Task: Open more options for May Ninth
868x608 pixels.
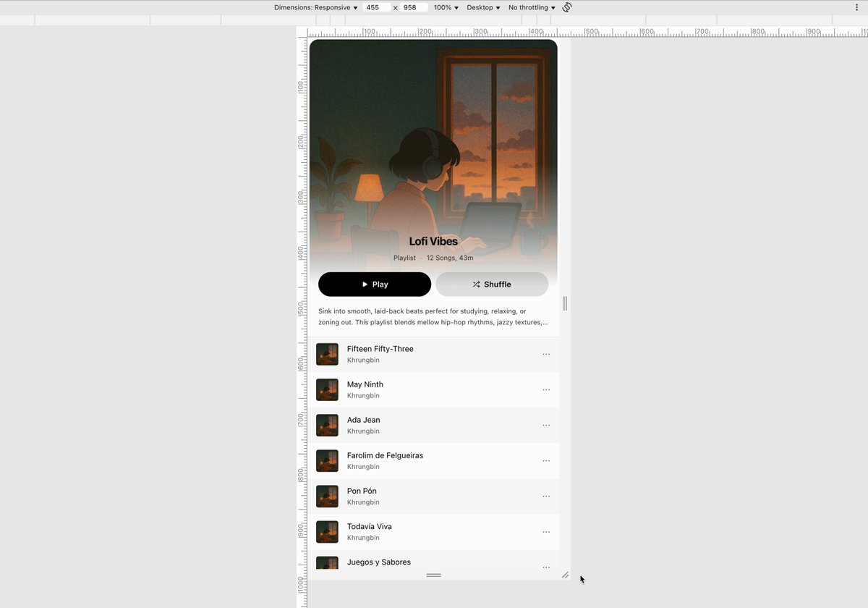Action: point(546,389)
